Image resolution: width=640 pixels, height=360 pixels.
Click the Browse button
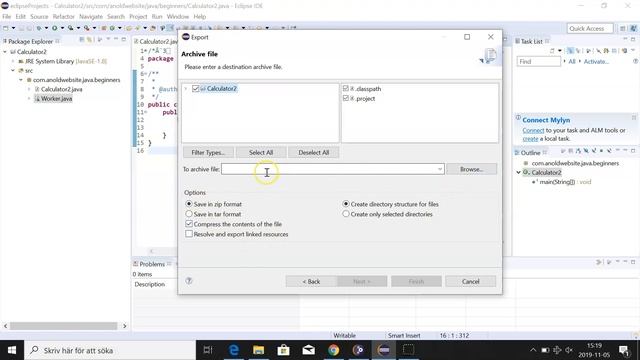pos(471,169)
